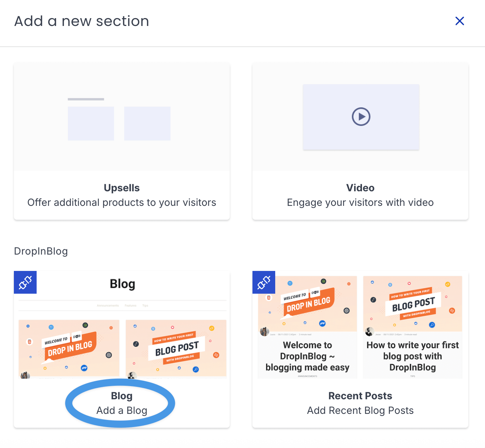
Task: Click the Upsells layout preview thumbnail
Action: coord(119,121)
